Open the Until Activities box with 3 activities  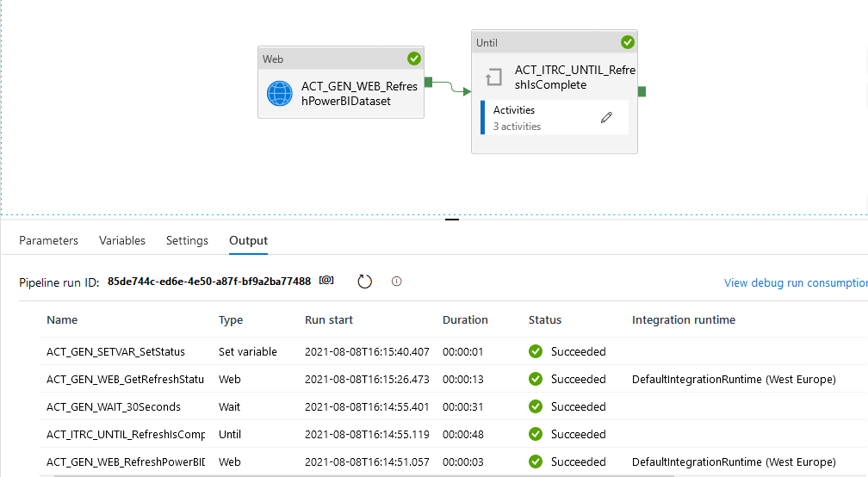point(555,117)
